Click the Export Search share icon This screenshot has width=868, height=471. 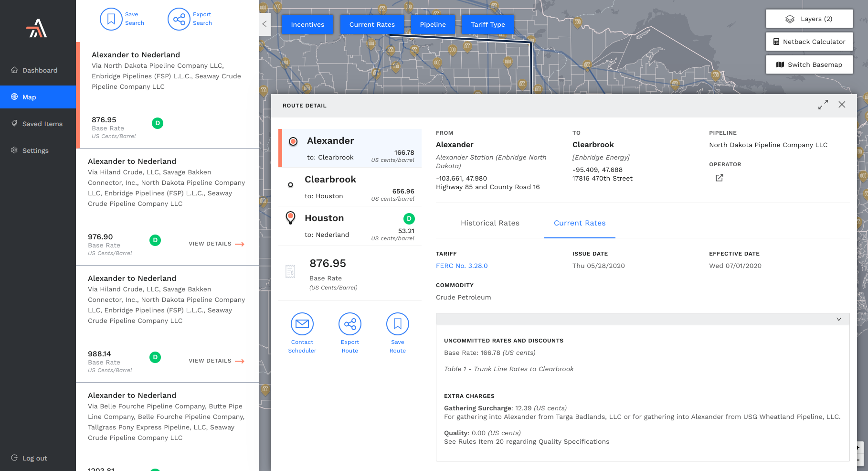[179, 19]
